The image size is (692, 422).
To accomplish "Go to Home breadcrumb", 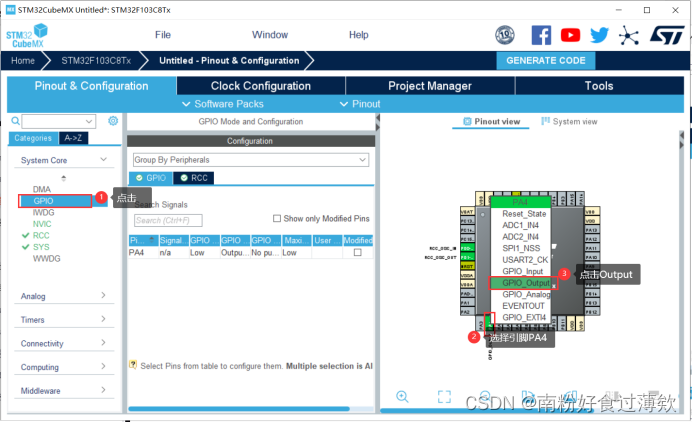I will pyautogui.click(x=23, y=60).
